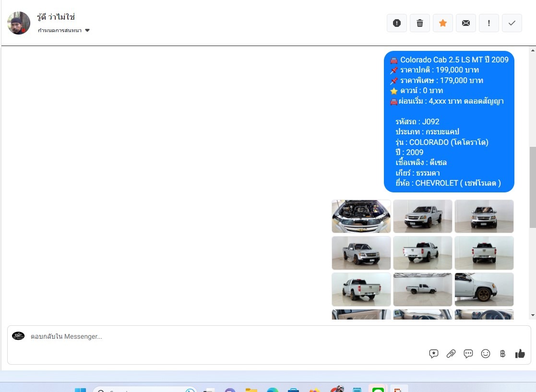Image resolution: width=536 pixels, height=392 pixels.
Task: Click the three-dot speech bubble icon
Action: coord(468,354)
